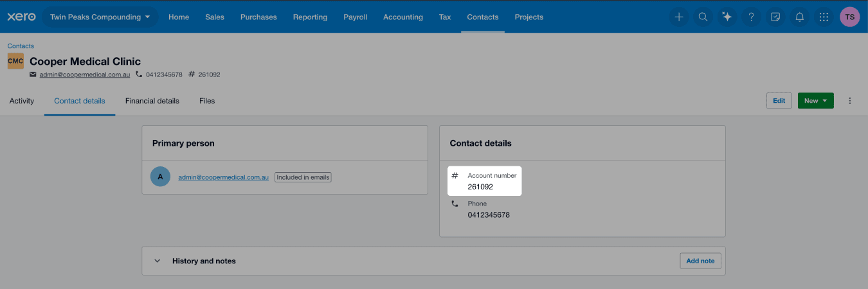Click the header admin@coopermedical.com.au email link
The width and height of the screenshot is (868, 289).
pyautogui.click(x=85, y=74)
